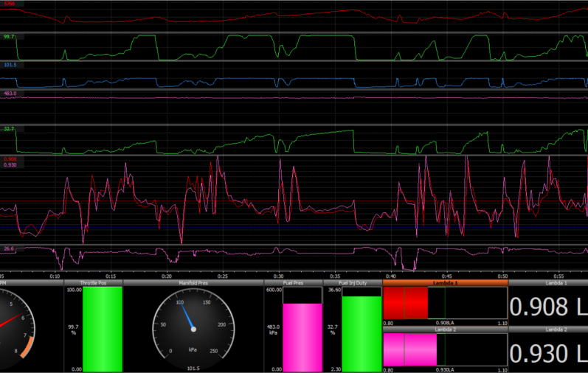Select the Fuel Inj Duty panel header
The height and width of the screenshot is (373, 588).
point(353,283)
